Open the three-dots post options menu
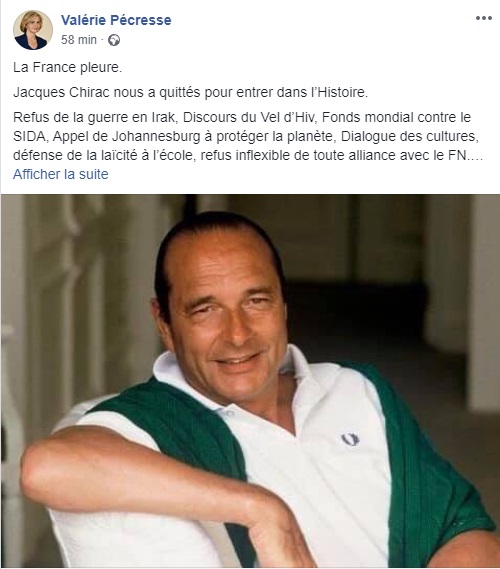Screen dimensions: 500x569 point(484,18)
